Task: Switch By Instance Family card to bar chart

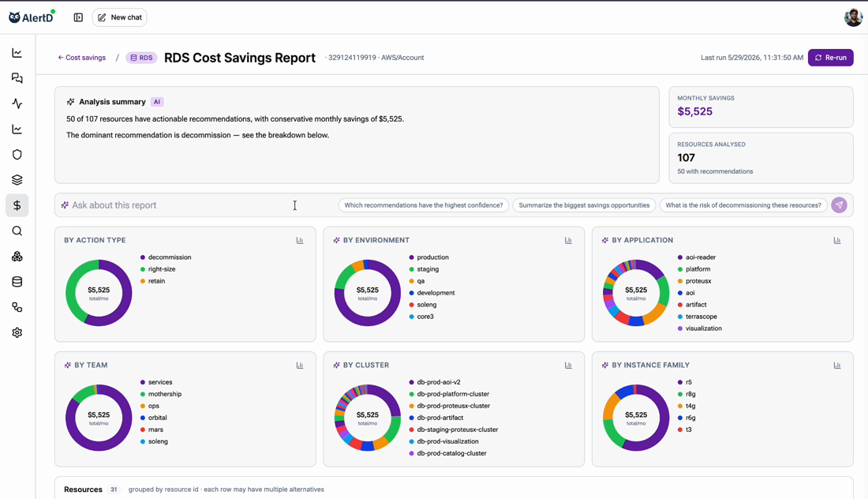Action: pyautogui.click(x=837, y=365)
